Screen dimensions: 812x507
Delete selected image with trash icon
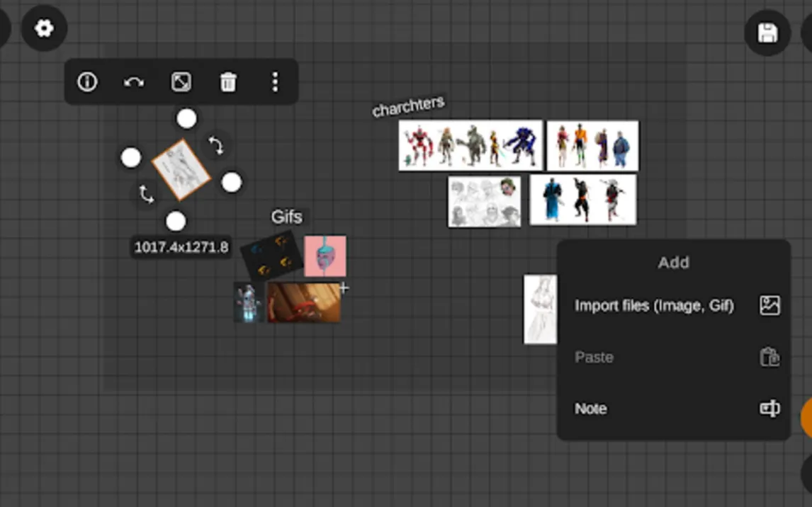[x=228, y=82]
